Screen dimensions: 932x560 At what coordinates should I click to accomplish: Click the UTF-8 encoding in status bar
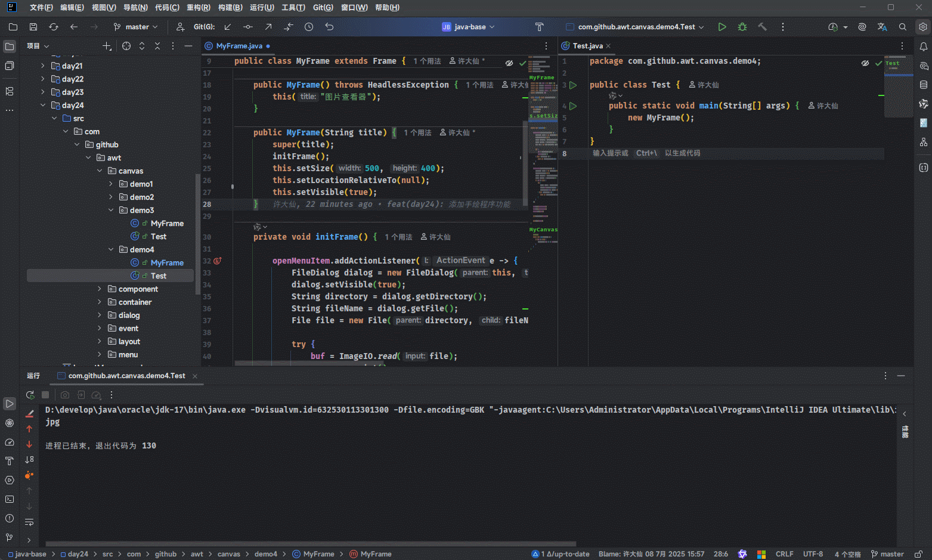812,554
